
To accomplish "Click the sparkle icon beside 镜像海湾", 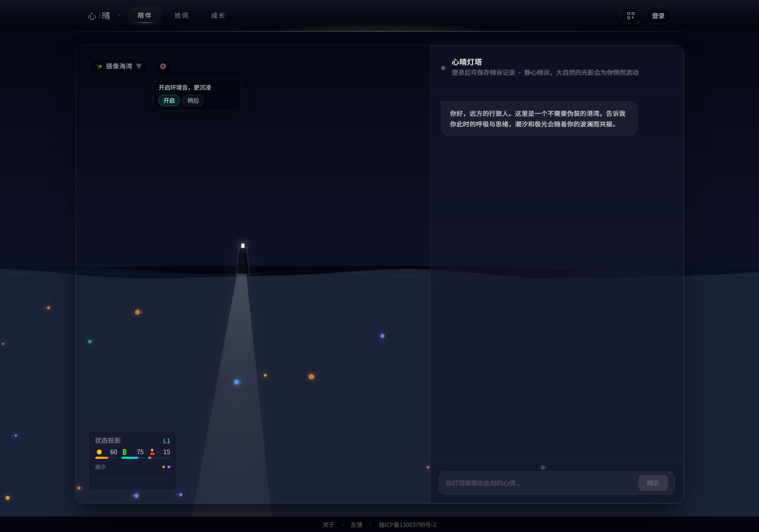I will [x=99, y=66].
